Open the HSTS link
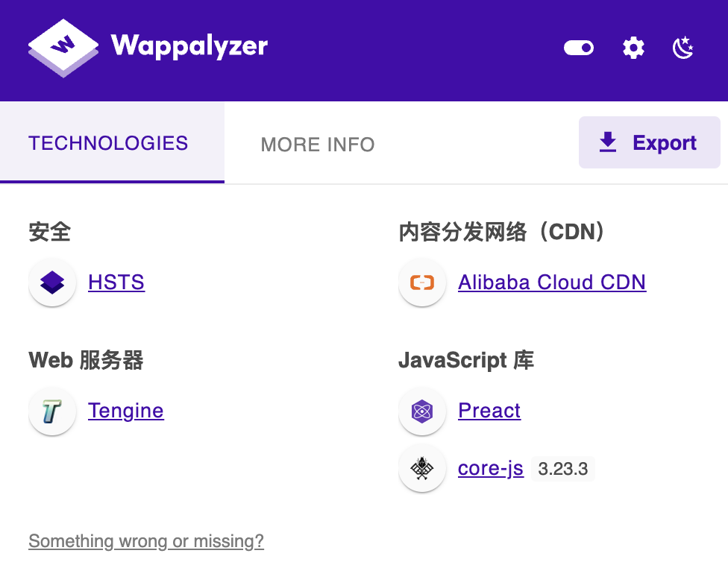728x565 pixels. (x=116, y=282)
